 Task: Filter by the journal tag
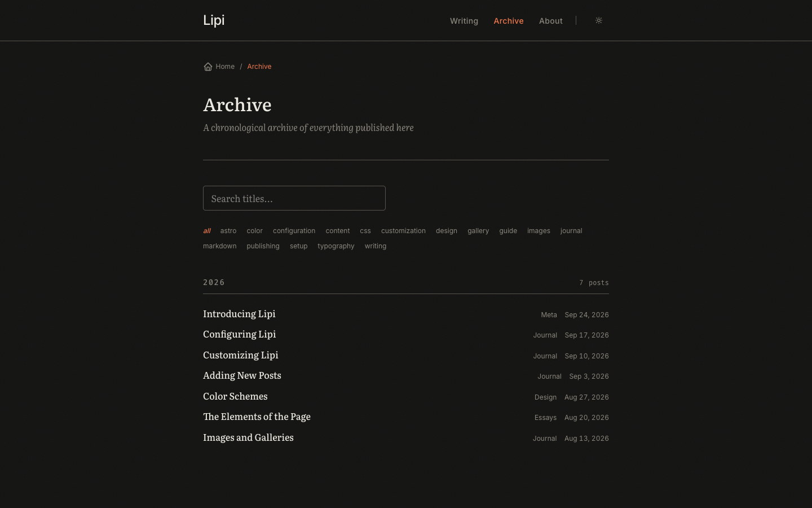(571, 231)
